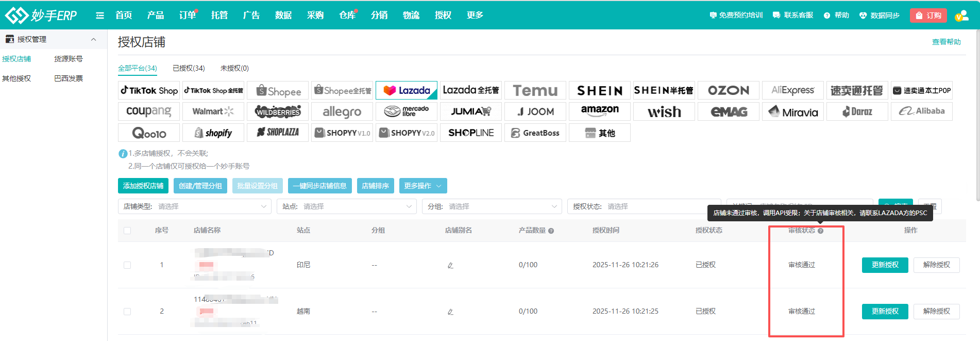Open the 更多 top navigation menu

pos(475,15)
